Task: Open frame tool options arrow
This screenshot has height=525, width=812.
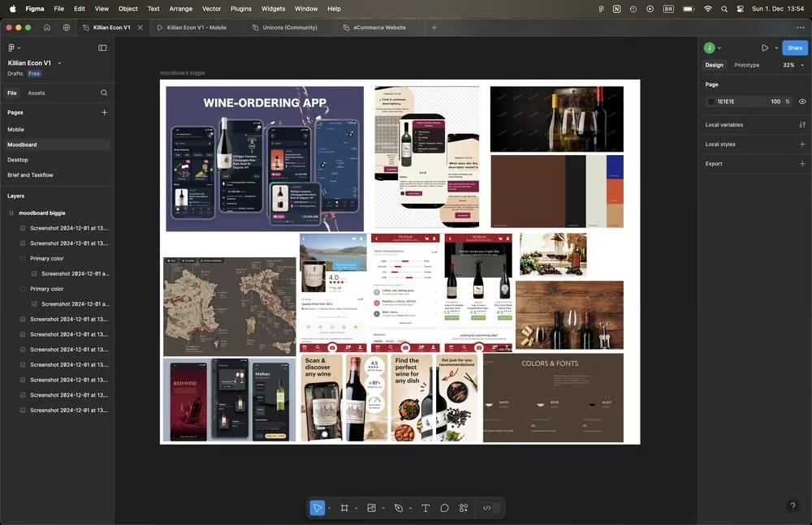Action: [356, 509]
